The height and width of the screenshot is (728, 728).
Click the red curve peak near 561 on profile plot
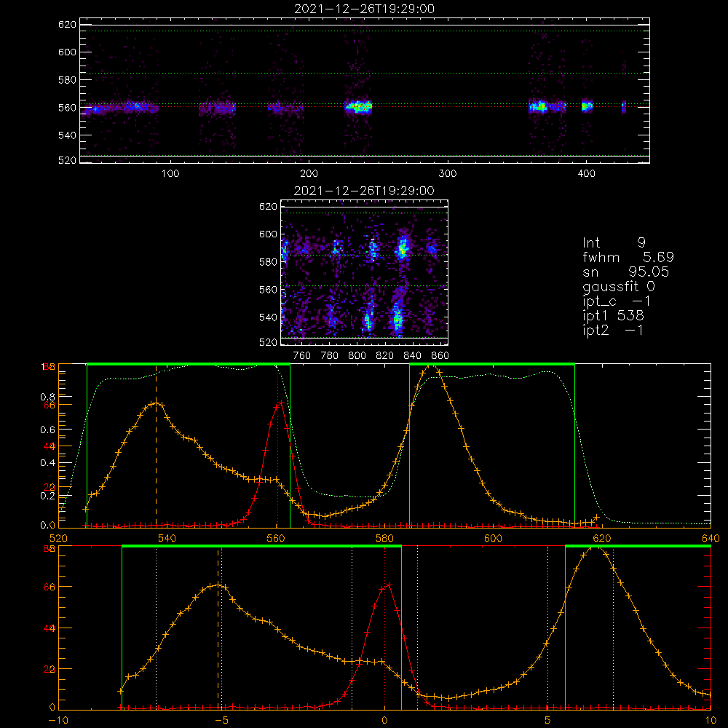tap(281, 402)
